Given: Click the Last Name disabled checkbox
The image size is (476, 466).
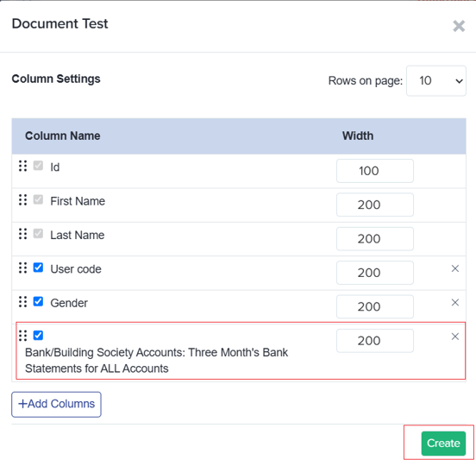Looking at the screenshot, I should pyautogui.click(x=38, y=234).
